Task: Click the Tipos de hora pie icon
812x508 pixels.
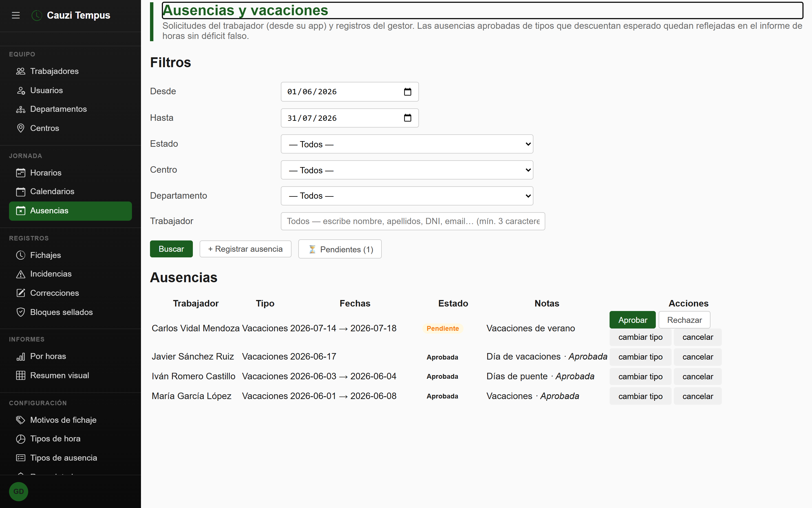Action: [21, 439]
